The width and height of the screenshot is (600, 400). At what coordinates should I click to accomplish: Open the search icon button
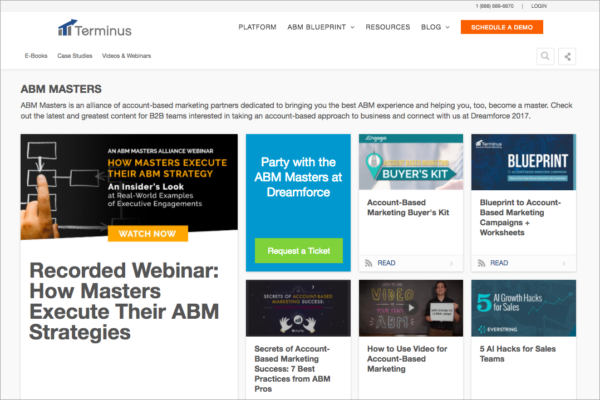(545, 56)
